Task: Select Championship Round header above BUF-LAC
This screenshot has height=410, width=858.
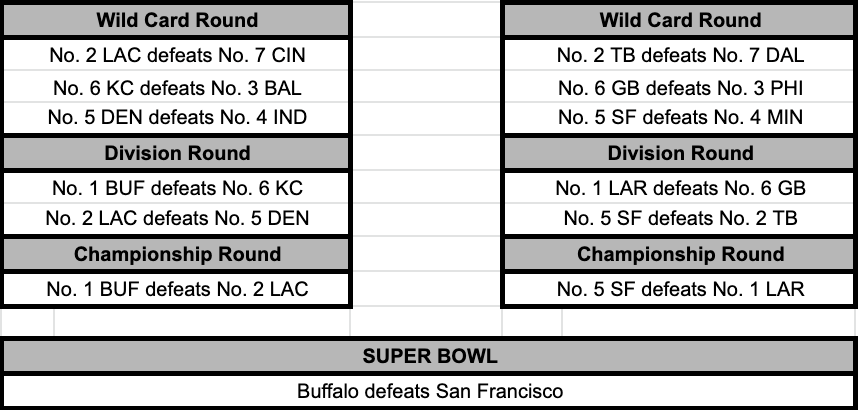Action: point(177,254)
